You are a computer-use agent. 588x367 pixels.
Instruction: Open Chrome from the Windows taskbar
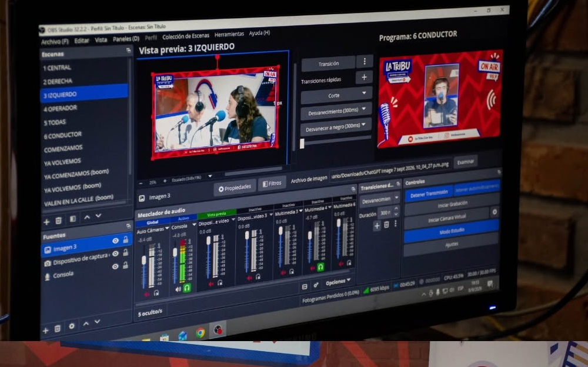(x=201, y=332)
